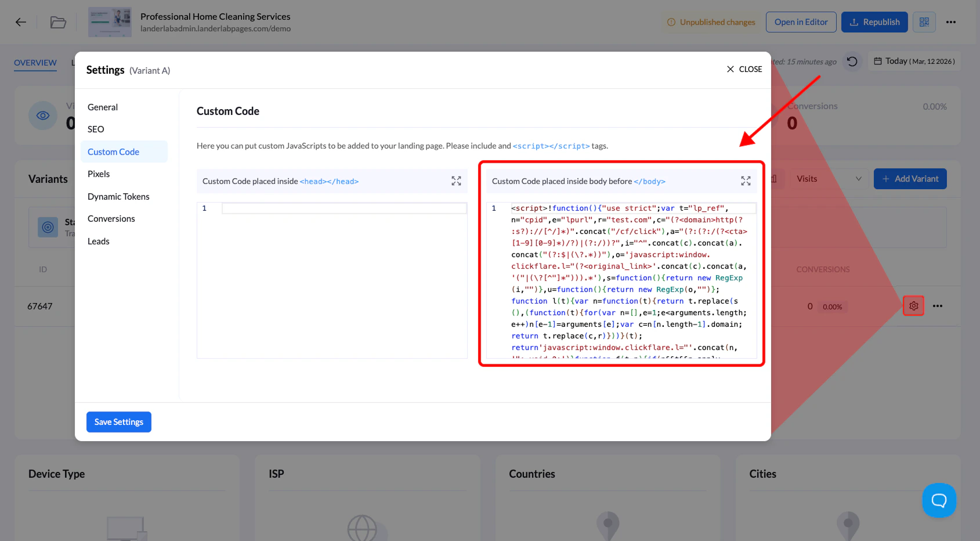The height and width of the screenshot is (541, 980).
Task: Select SEO settings section
Action: point(124,129)
